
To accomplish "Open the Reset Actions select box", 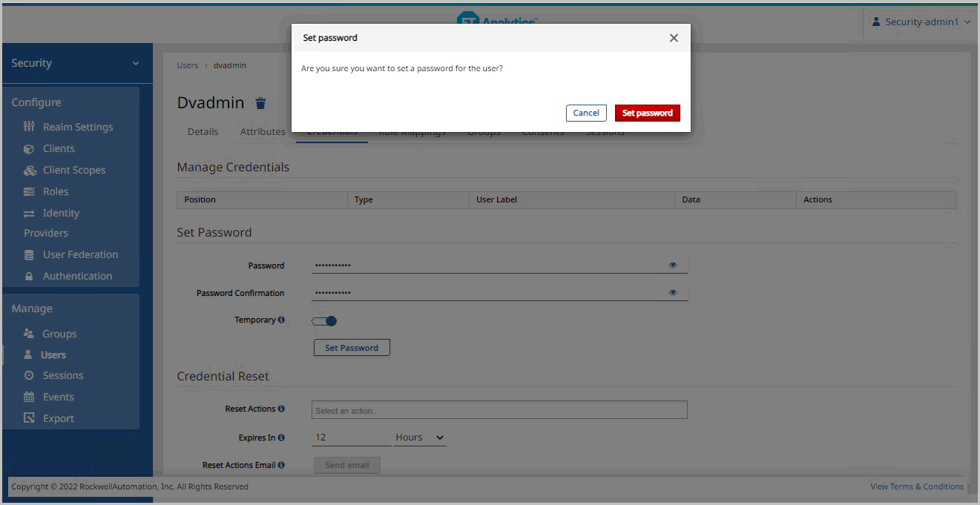I will pyautogui.click(x=499, y=410).
